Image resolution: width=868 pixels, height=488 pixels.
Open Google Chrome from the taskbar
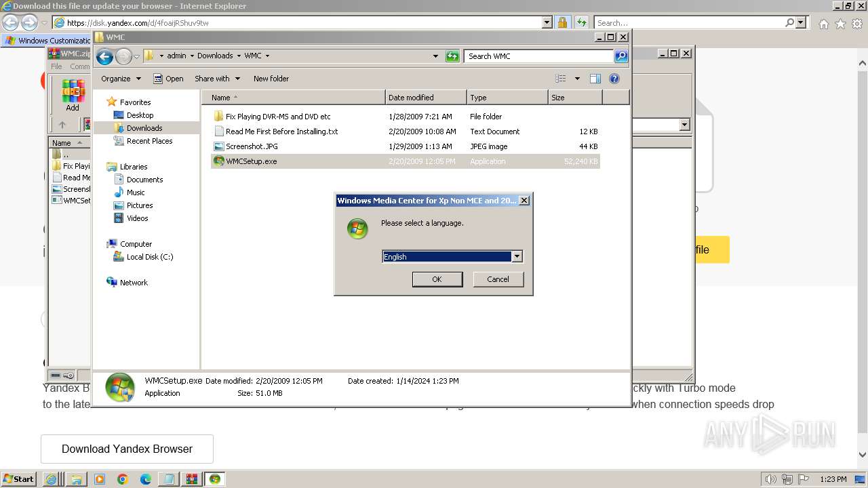[123, 479]
